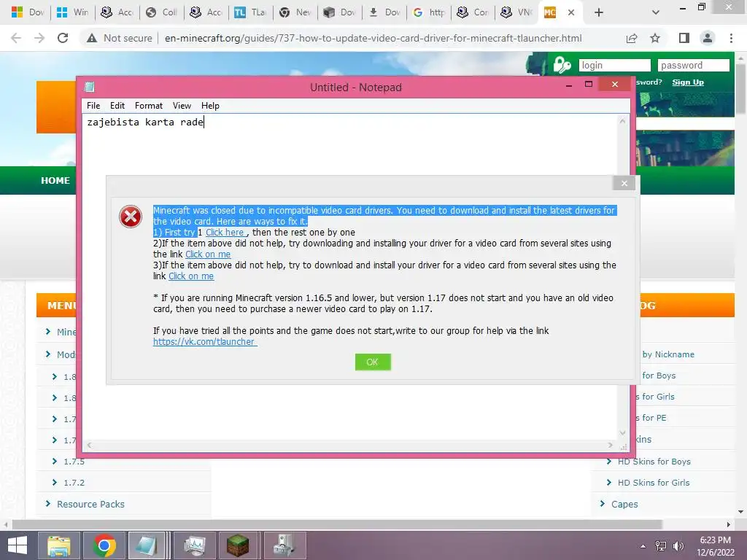747x560 pixels.
Task: Click the browser address bar URL
Action: [373, 38]
